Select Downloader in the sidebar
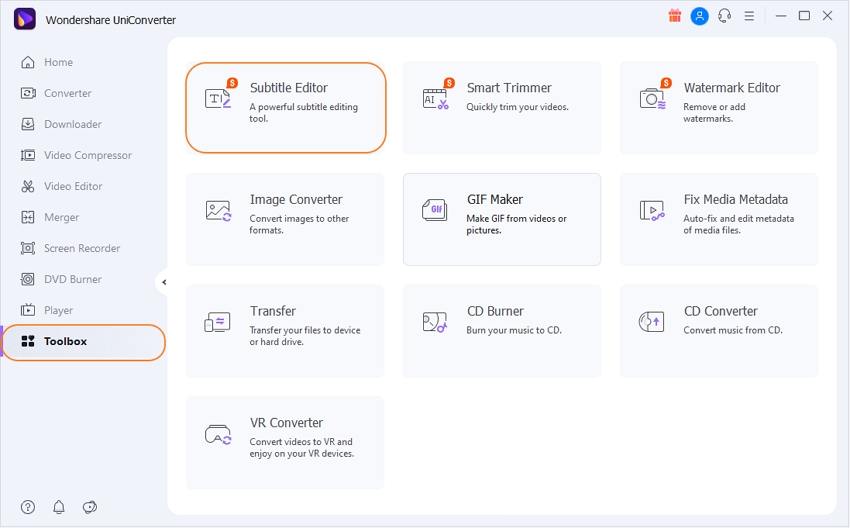 [x=72, y=124]
